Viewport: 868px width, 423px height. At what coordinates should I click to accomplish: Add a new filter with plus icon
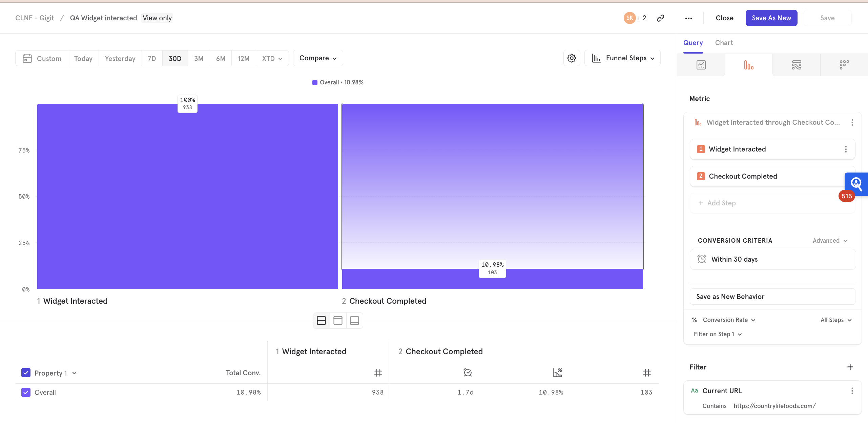tap(850, 367)
